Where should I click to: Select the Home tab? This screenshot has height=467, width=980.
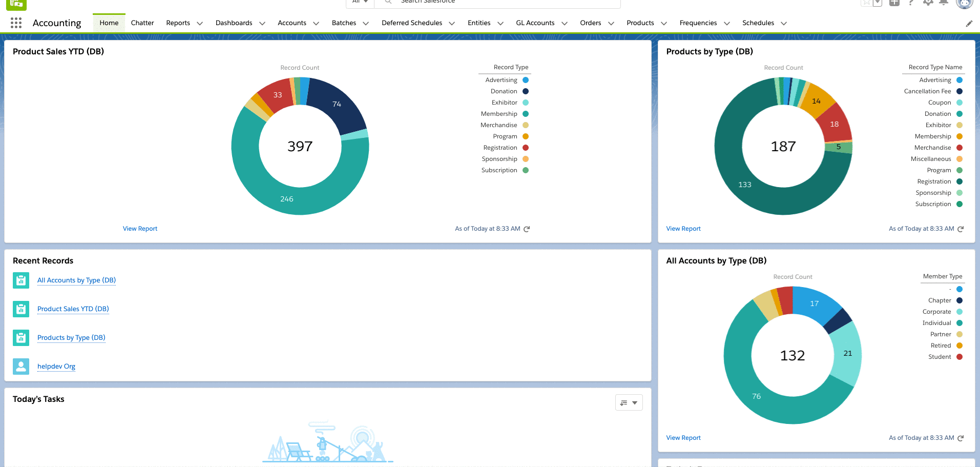pyautogui.click(x=109, y=23)
